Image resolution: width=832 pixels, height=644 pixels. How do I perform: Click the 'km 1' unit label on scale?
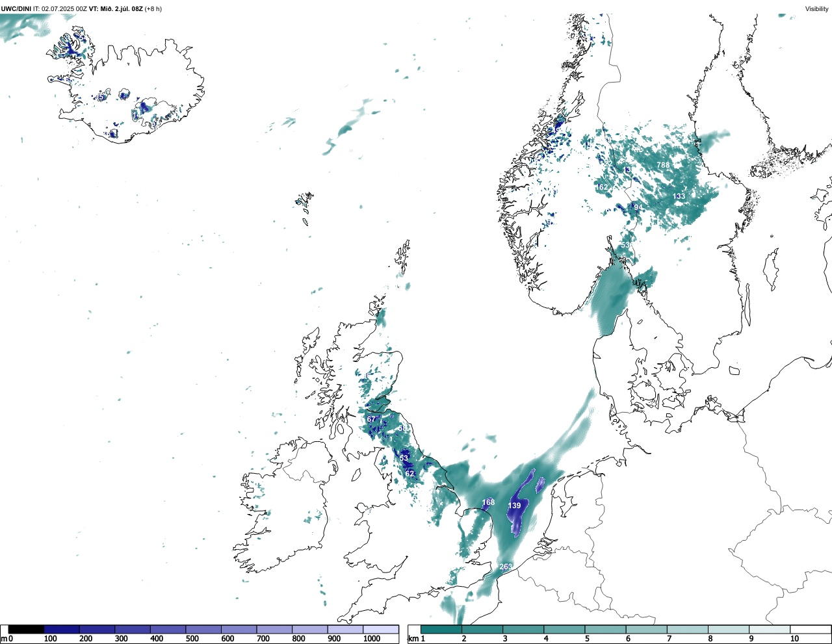click(417, 639)
